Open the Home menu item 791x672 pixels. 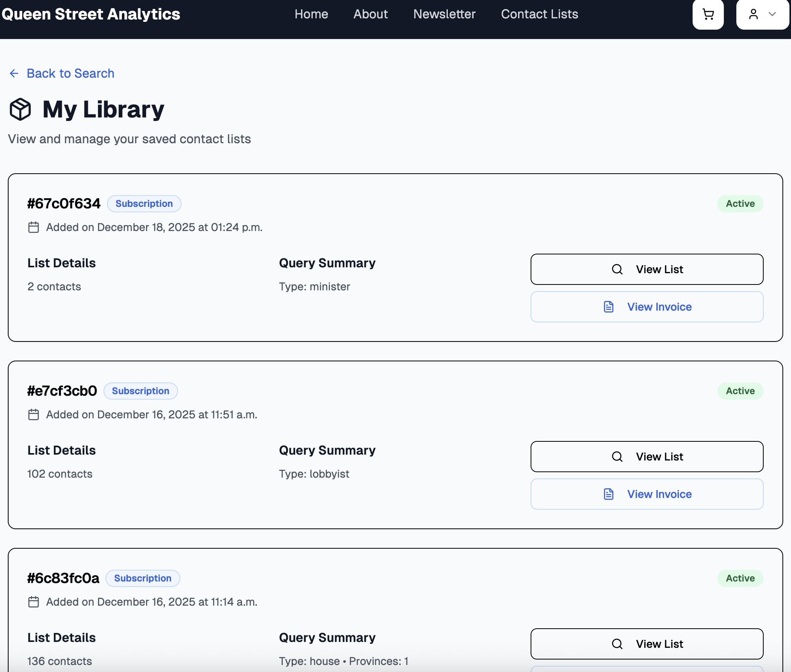click(x=311, y=14)
